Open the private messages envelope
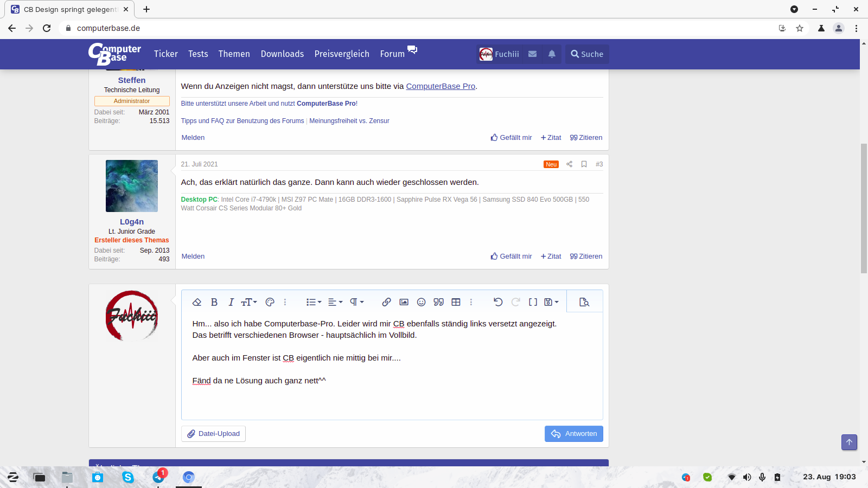Viewport: 868px width, 488px height. pos(533,54)
